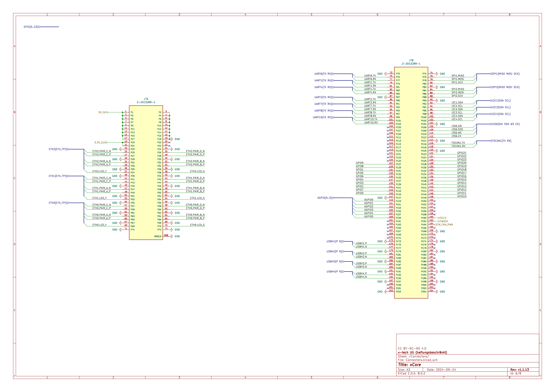Click the AGPIO5 net label
This screenshot has height=392, width=555.
pos(369,216)
